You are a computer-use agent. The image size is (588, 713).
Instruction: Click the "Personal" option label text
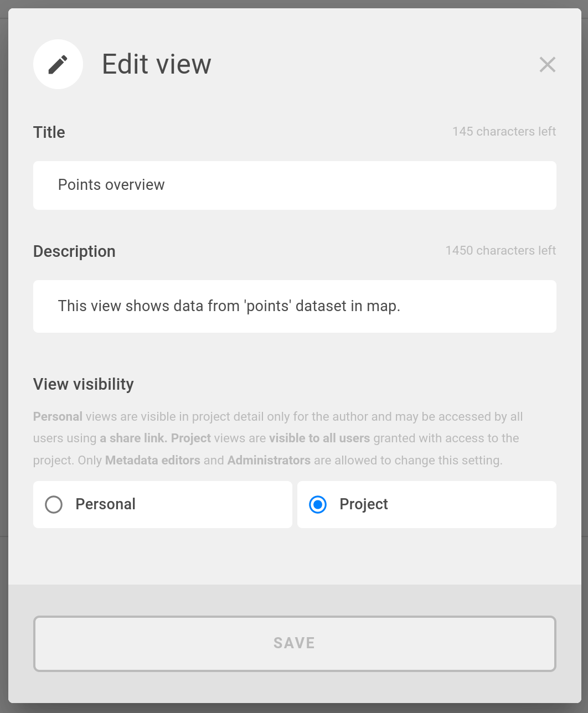point(106,504)
